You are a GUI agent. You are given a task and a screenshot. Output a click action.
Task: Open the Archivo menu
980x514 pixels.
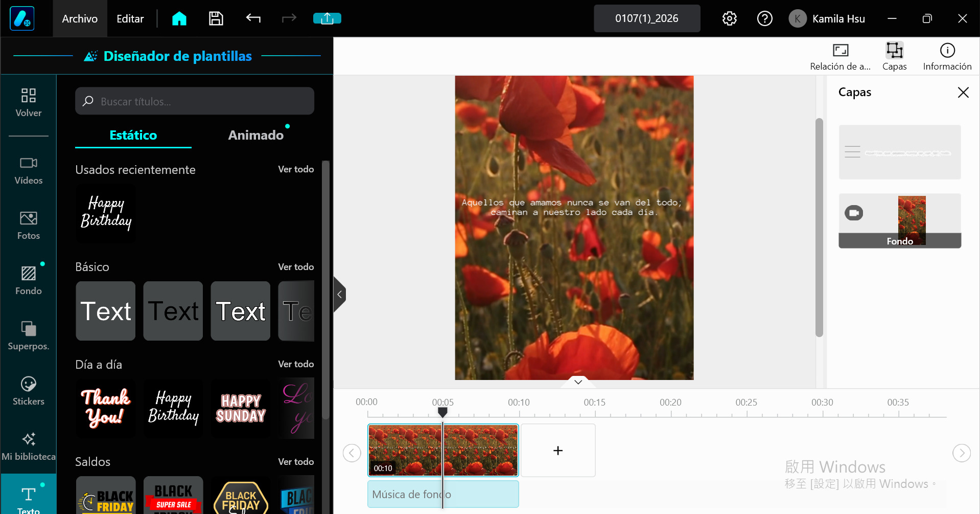(80, 19)
